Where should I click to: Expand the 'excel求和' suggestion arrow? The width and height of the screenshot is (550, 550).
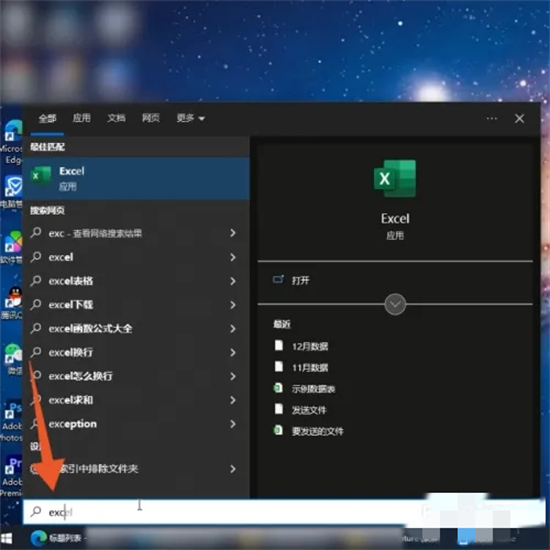(233, 400)
